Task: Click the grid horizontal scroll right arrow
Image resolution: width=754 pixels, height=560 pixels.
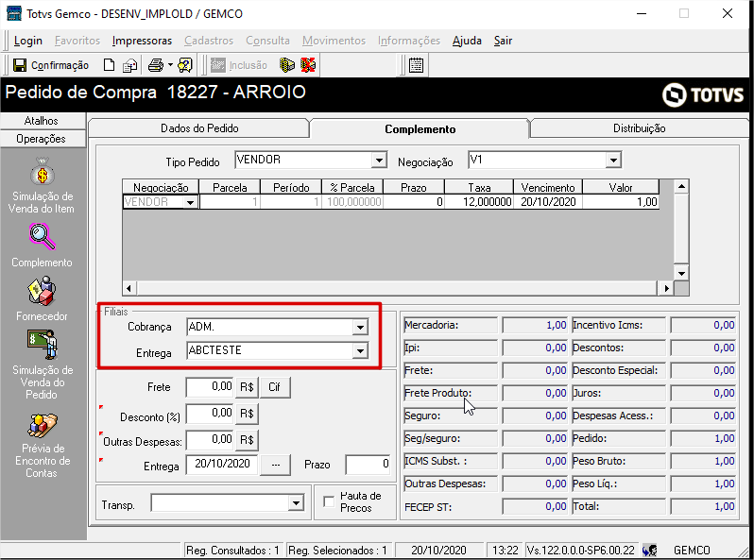Action: coord(666,288)
